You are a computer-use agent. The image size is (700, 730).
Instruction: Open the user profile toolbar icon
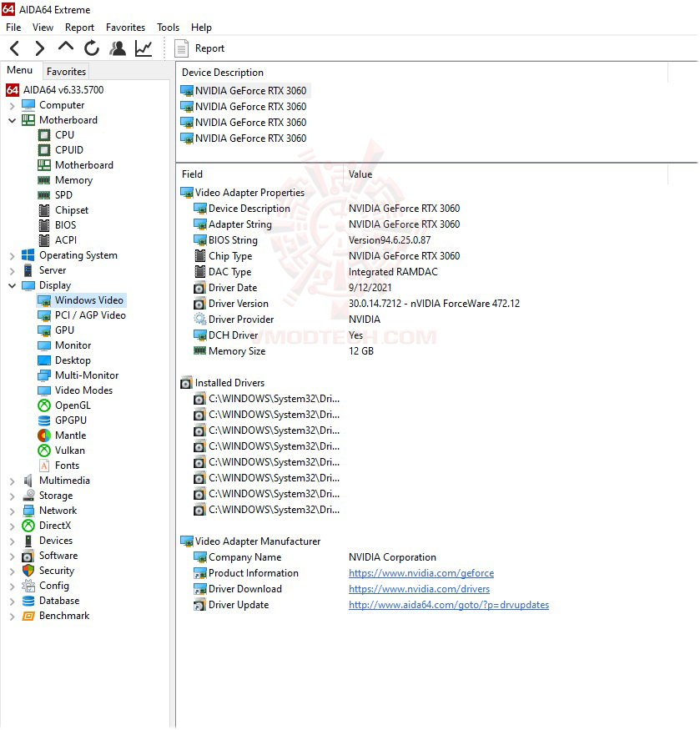pyautogui.click(x=118, y=48)
